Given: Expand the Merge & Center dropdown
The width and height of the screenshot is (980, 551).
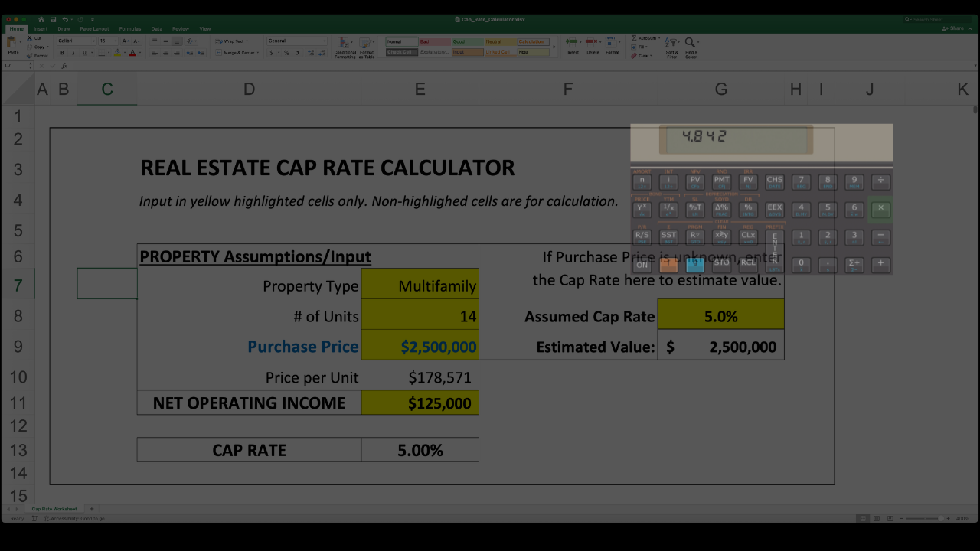Looking at the screenshot, I should [x=257, y=53].
